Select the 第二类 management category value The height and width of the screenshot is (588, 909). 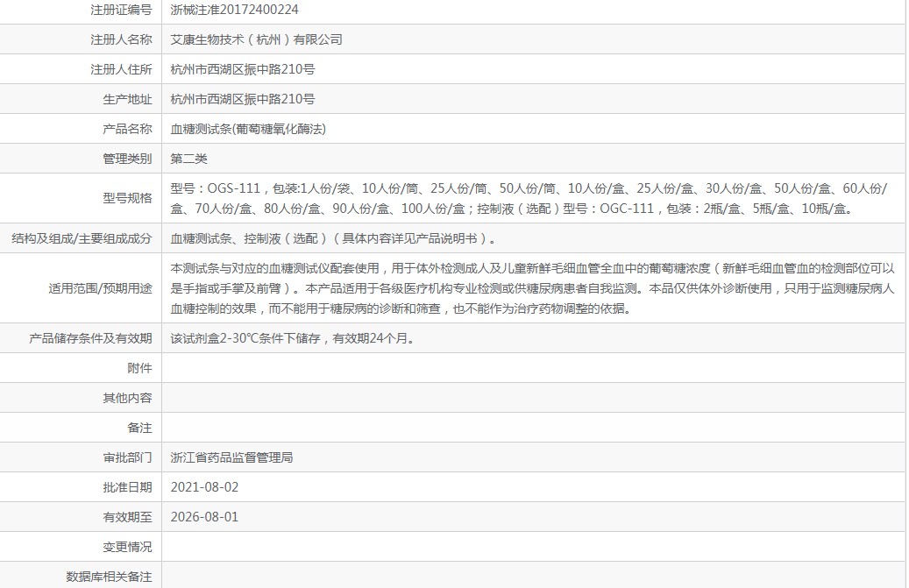pos(188,159)
